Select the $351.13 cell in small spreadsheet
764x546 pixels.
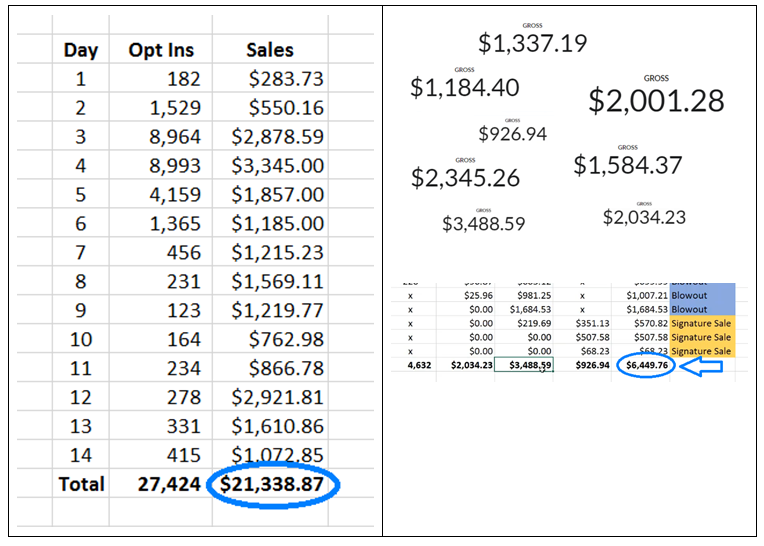coord(590,324)
